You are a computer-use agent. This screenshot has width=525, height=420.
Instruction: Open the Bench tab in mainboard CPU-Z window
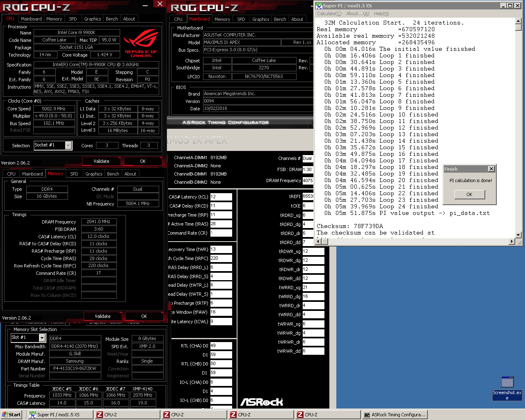(x=280, y=19)
